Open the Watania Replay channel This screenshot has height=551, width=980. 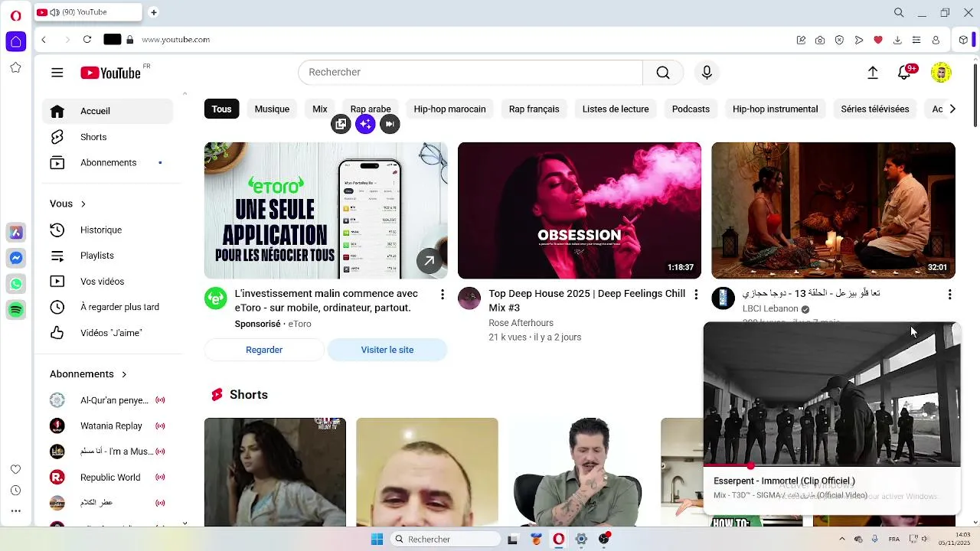coord(107,425)
